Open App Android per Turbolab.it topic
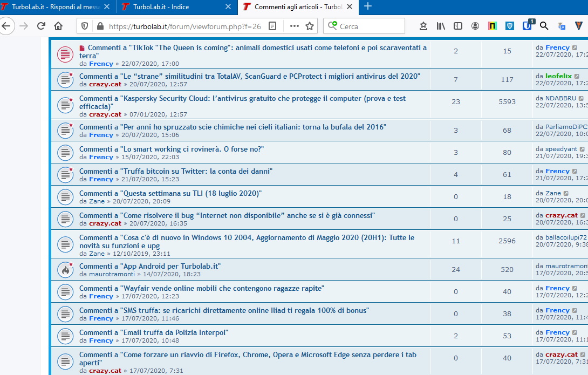 tap(149, 266)
